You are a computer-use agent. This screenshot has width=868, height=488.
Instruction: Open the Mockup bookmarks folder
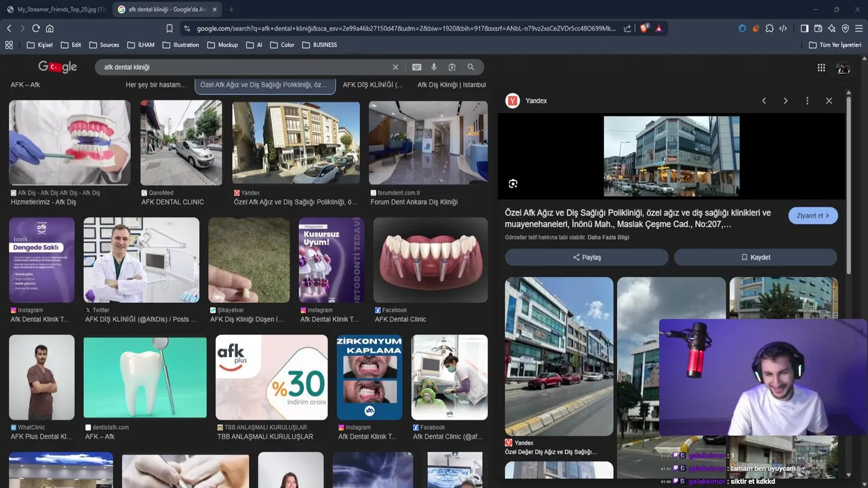[222, 45]
